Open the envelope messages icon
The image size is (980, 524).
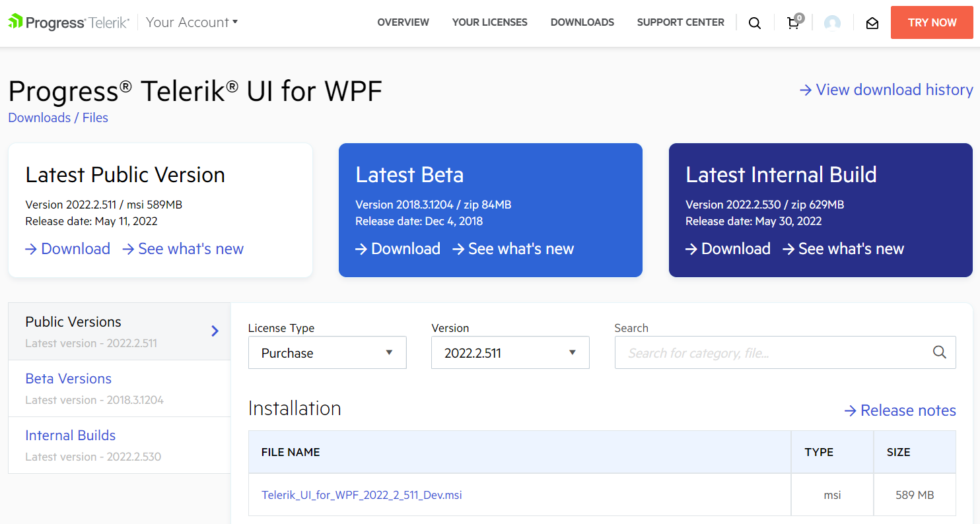pos(872,23)
